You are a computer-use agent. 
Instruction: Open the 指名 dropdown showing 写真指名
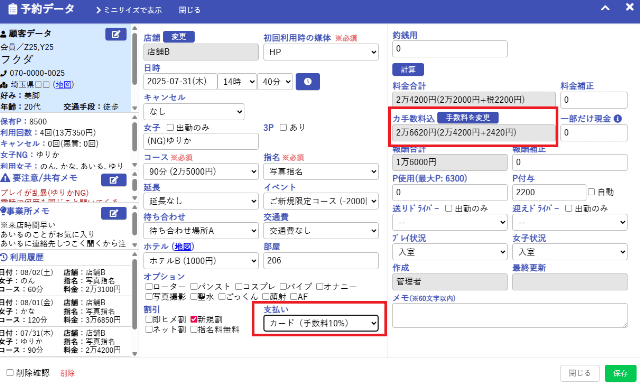[321, 171]
